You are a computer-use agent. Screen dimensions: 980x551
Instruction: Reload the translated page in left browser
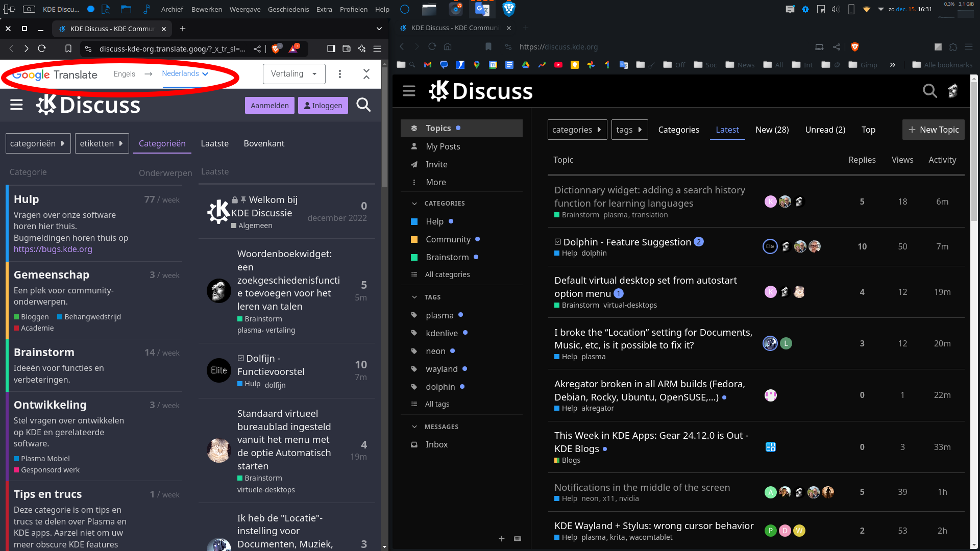click(x=42, y=48)
